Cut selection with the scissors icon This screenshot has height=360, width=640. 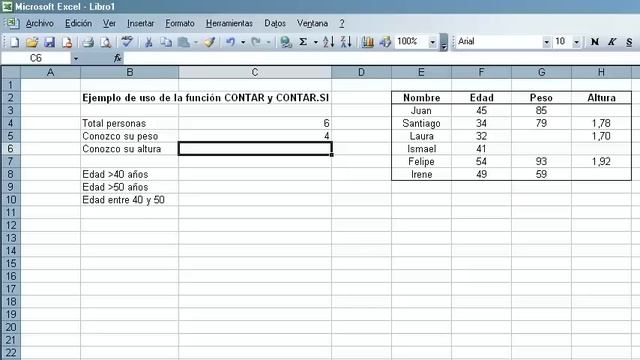[149, 42]
